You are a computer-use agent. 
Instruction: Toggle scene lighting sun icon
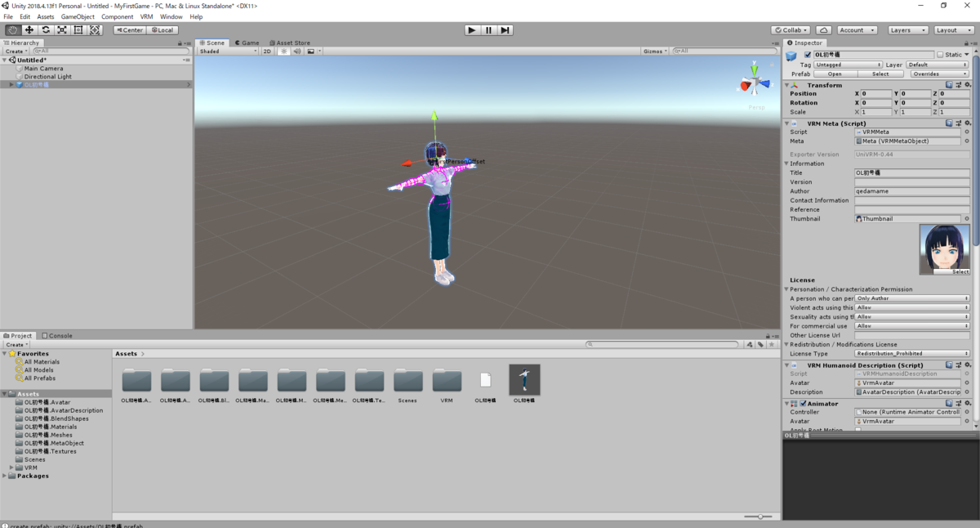(x=284, y=51)
